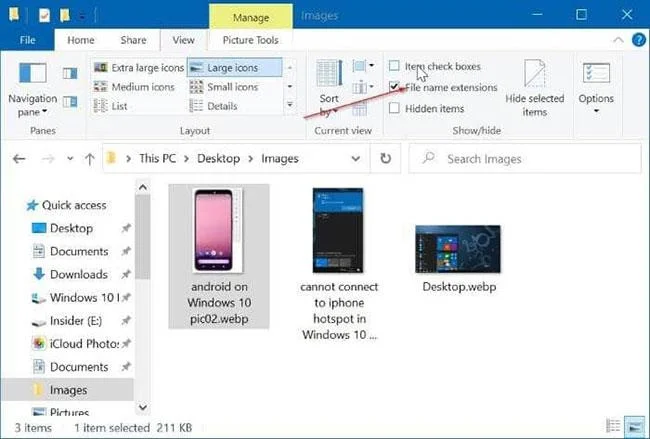Image resolution: width=650 pixels, height=439 pixels.
Task: Uncheck File name extensions
Action: 394,87
